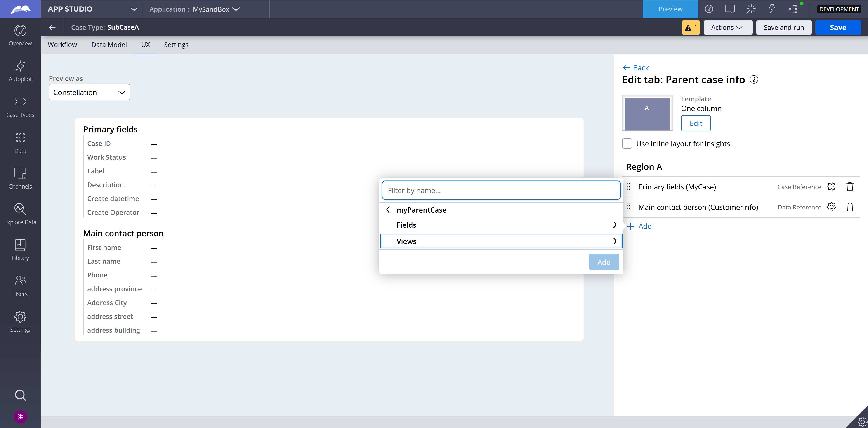Screen dimensions: 868x428
Task: Click the blue Save button
Action: pos(838,28)
